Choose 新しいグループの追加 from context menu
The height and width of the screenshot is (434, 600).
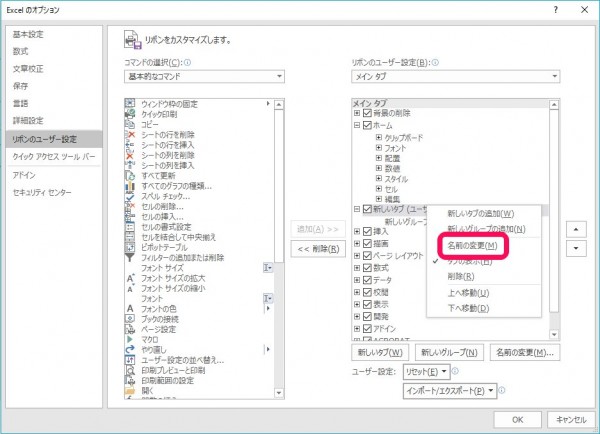(x=484, y=229)
